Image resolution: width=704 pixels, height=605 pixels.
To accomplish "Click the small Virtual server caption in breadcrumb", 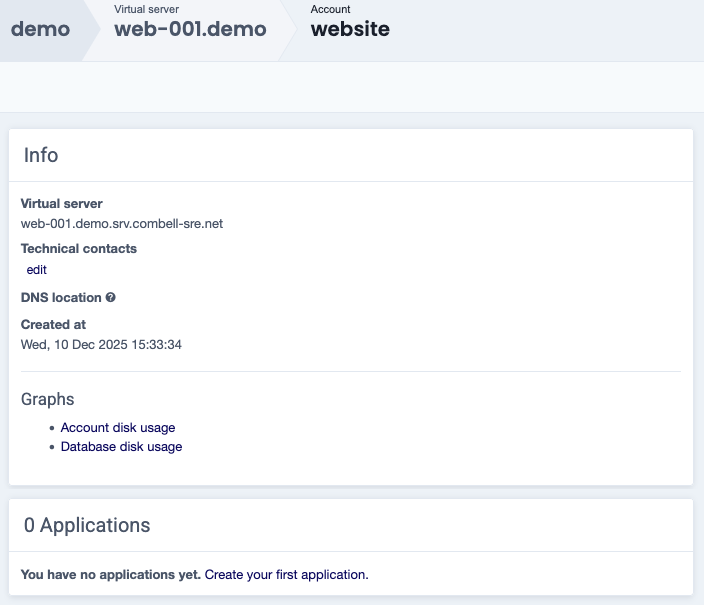I will tap(146, 9).
